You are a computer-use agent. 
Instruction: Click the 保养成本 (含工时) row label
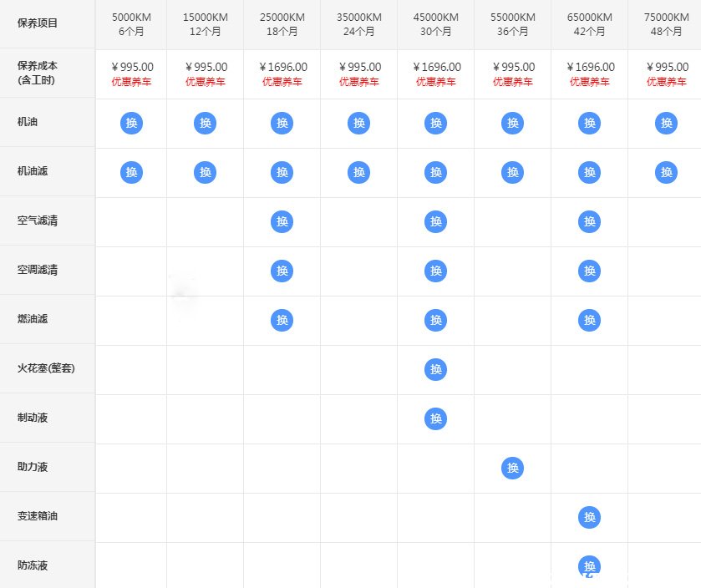click(38, 73)
